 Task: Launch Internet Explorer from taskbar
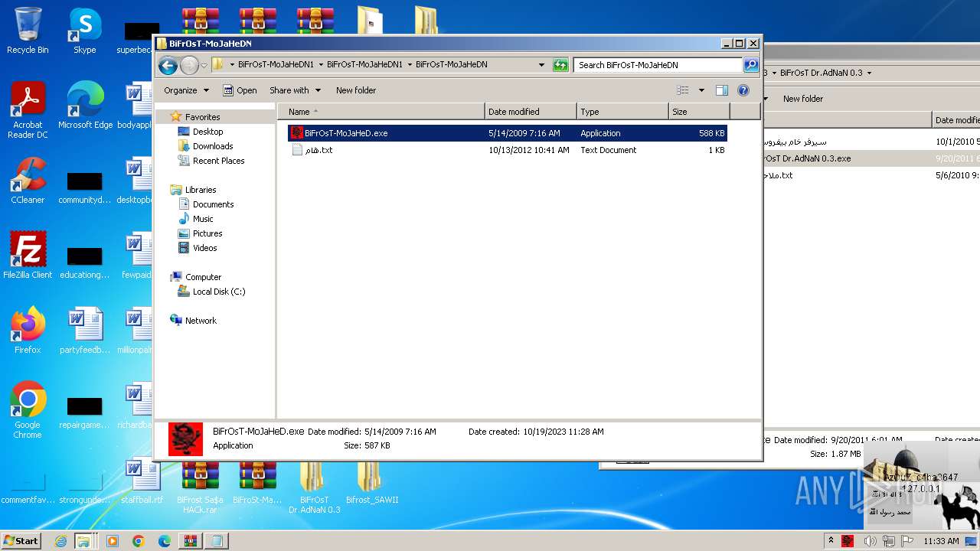[61, 541]
